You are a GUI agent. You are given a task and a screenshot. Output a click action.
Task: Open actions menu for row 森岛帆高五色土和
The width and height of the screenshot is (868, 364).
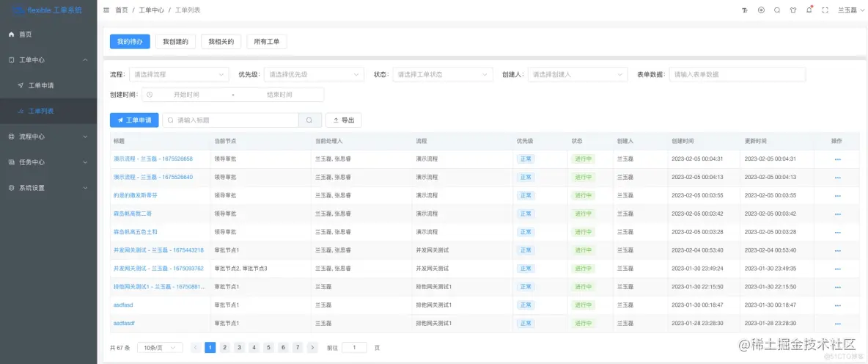coord(837,232)
